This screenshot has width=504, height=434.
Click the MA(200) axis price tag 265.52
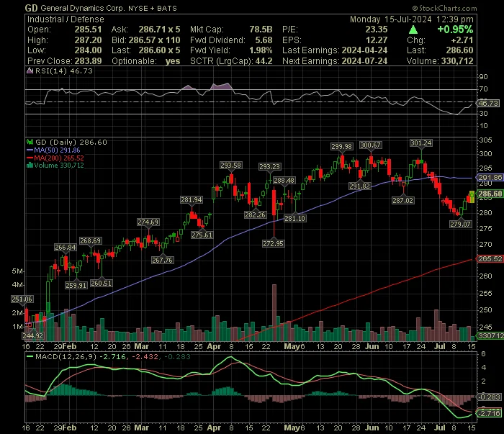coord(490,258)
